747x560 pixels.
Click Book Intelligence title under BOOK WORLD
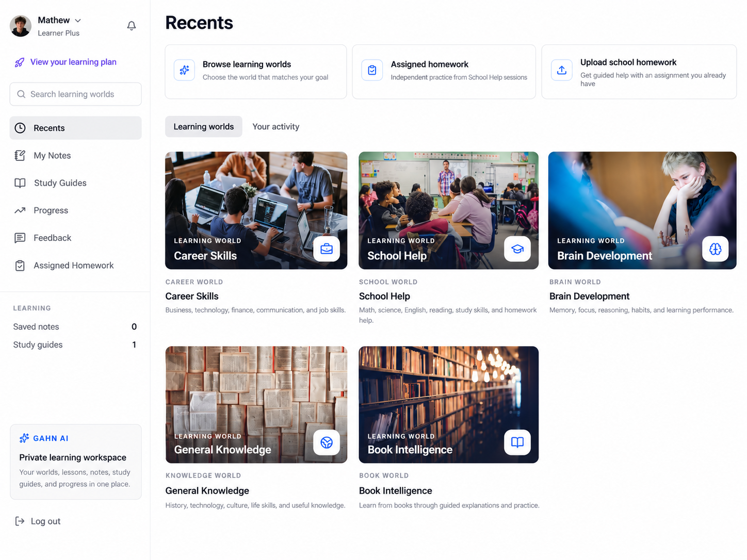pos(396,491)
